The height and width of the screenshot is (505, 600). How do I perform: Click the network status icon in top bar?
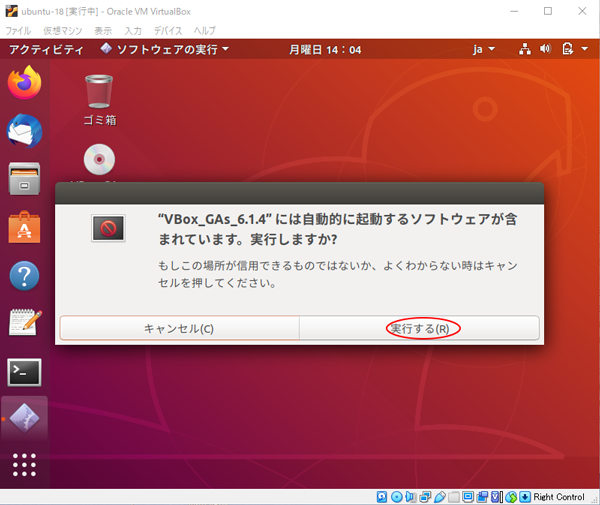coord(525,49)
